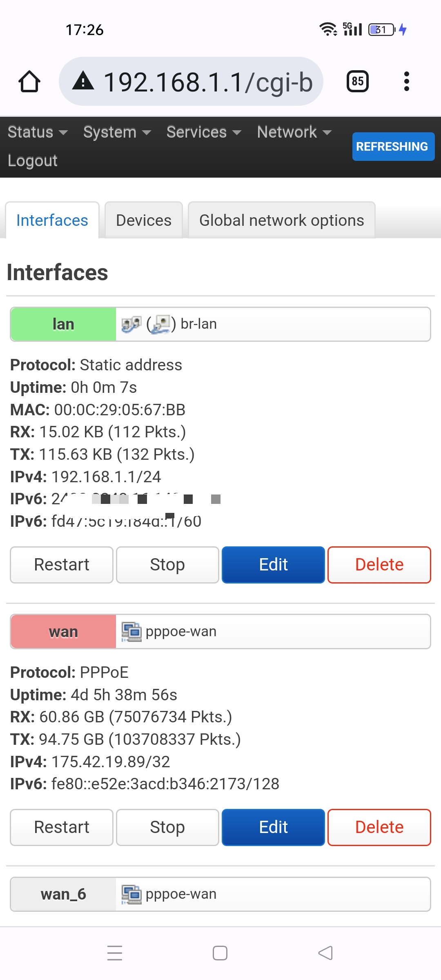Open the browser three-dot menu
Image resolution: width=441 pixels, height=980 pixels.
pos(406,81)
